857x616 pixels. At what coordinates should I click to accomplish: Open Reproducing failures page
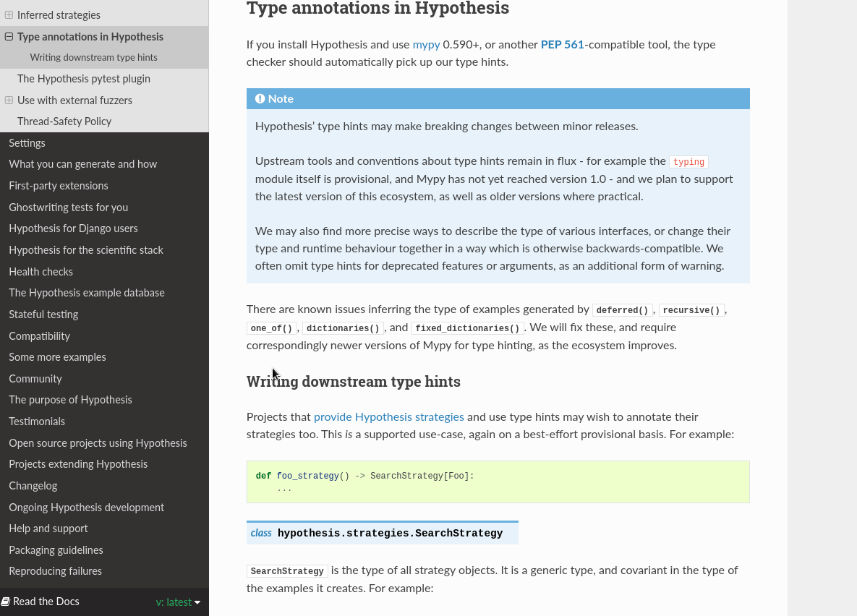pos(55,571)
